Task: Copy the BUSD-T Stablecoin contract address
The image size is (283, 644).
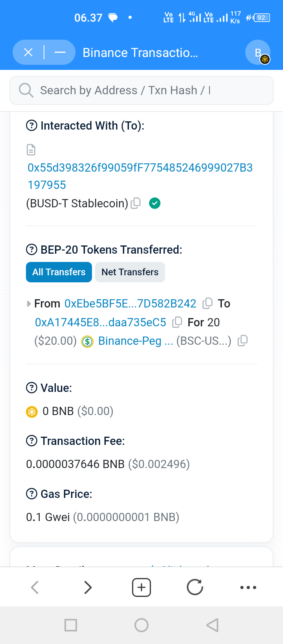Action: (135, 203)
